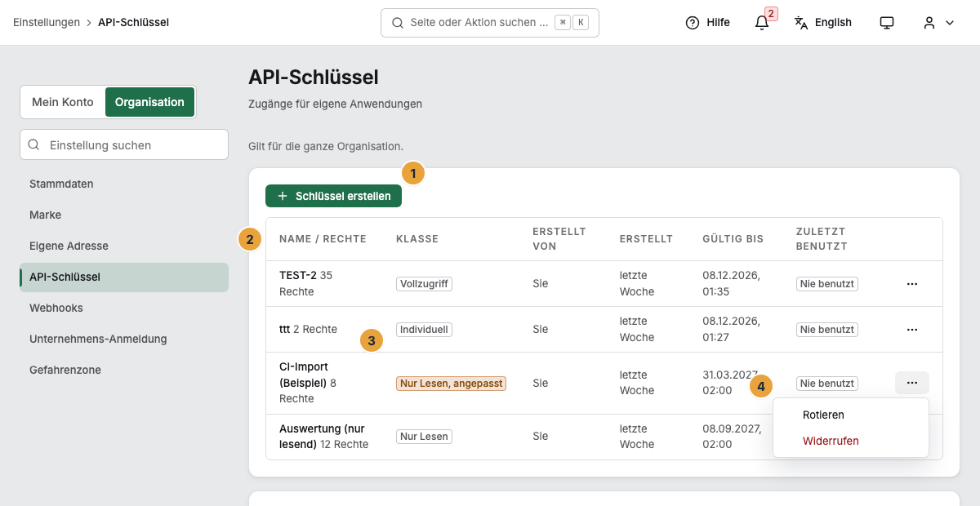This screenshot has height=506, width=980.
Task: Click the Nie benutzt badge for CI-Import
Action: (826, 383)
